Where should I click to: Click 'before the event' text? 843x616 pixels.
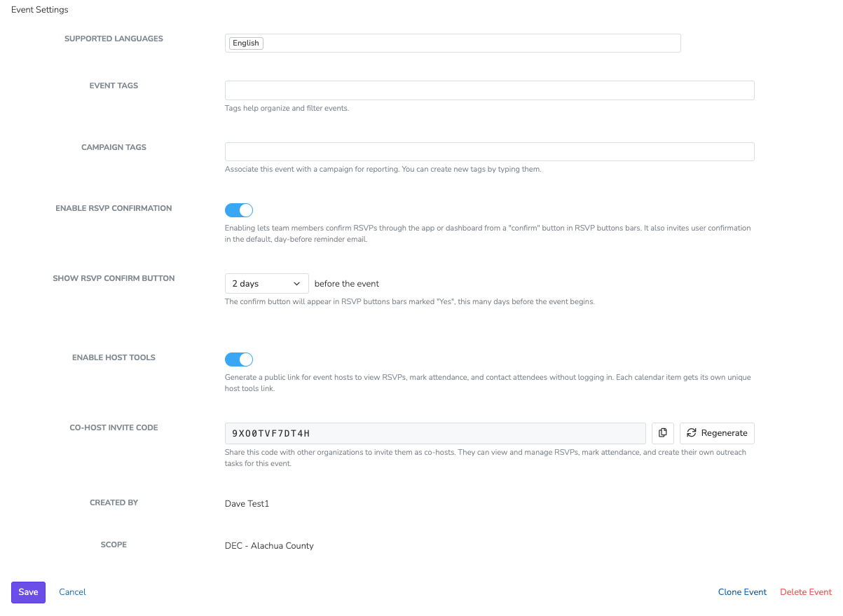coord(347,284)
